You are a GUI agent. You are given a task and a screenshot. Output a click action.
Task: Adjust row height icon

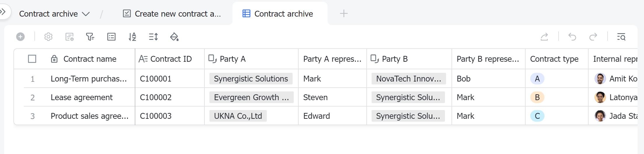click(153, 37)
